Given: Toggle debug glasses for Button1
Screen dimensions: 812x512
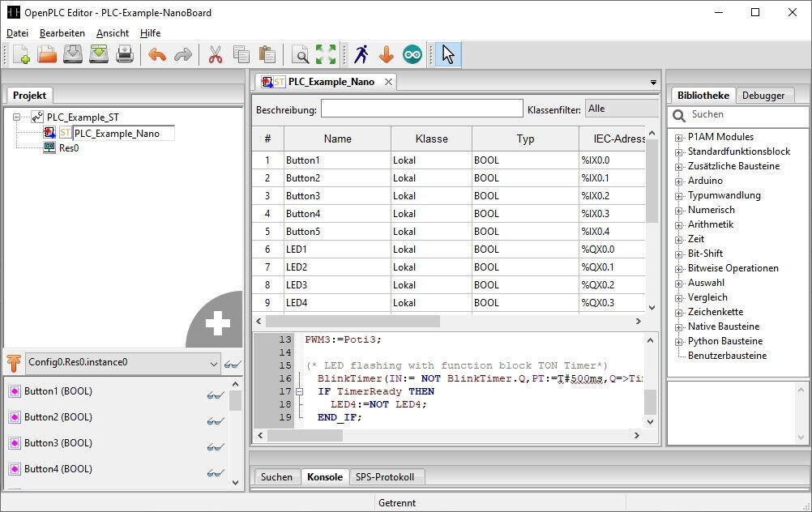Looking at the screenshot, I should (x=215, y=395).
